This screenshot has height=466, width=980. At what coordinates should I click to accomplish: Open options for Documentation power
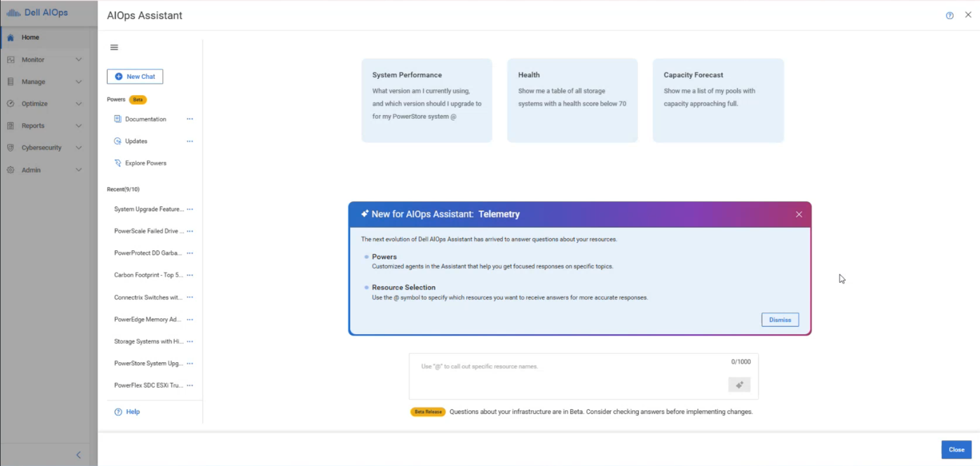(190, 119)
